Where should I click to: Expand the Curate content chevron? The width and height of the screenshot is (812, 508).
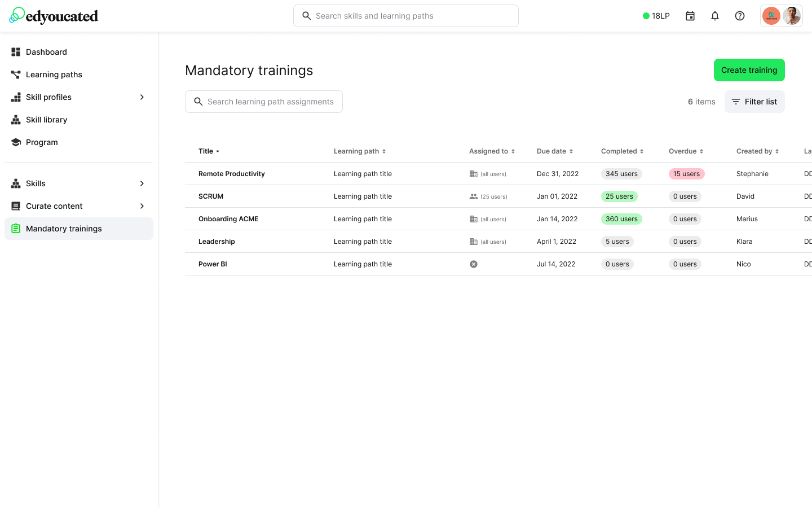(142, 206)
